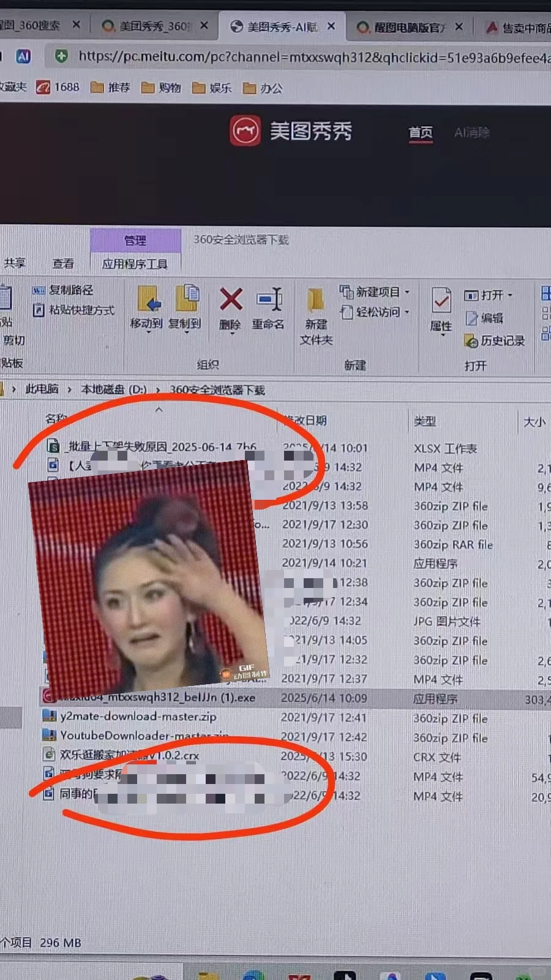Click the Rename (重命名) icon
Screen dimensions: 551x980
[269, 300]
